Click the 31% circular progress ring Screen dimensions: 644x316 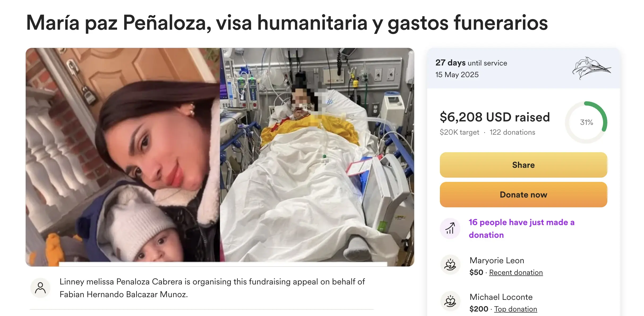pyautogui.click(x=586, y=122)
